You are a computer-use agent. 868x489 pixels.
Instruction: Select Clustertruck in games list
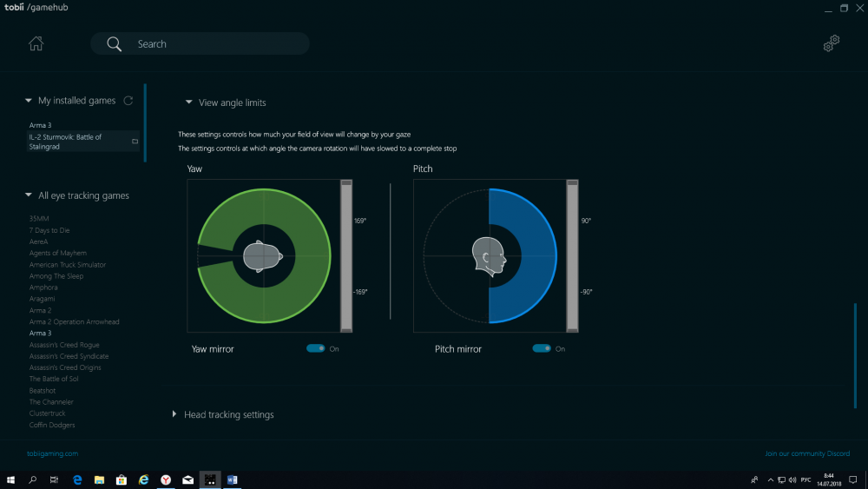[x=47, y=413]
